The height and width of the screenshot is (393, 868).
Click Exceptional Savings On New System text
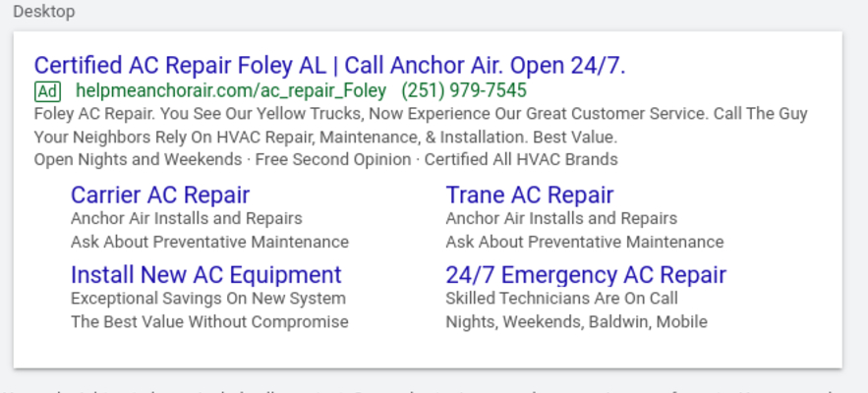click(208, 299)
